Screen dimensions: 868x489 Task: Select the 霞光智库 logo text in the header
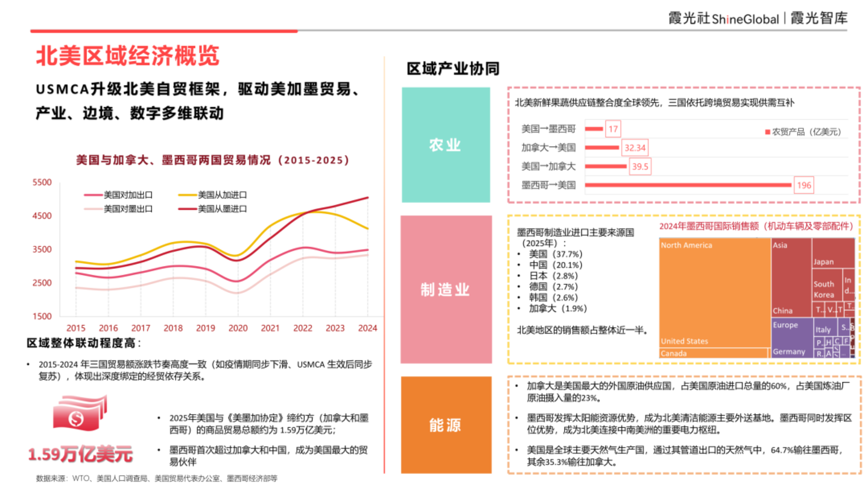(819, 19)
